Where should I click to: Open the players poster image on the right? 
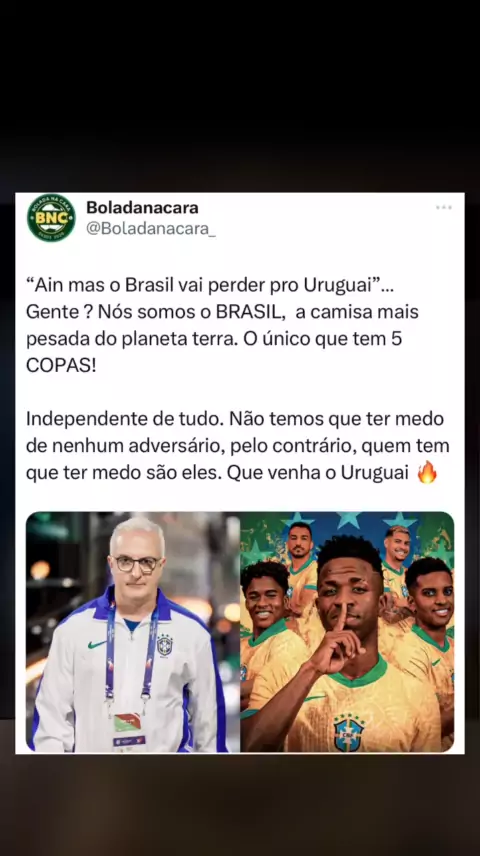(x=347, y=632)
